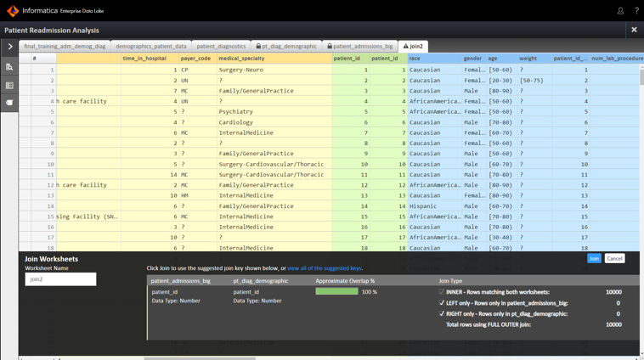Image resolution: width=644 pixels, height=360 pixels.
Task: Click the tag icon in left sidebar
Action: (x=9, y=103)
